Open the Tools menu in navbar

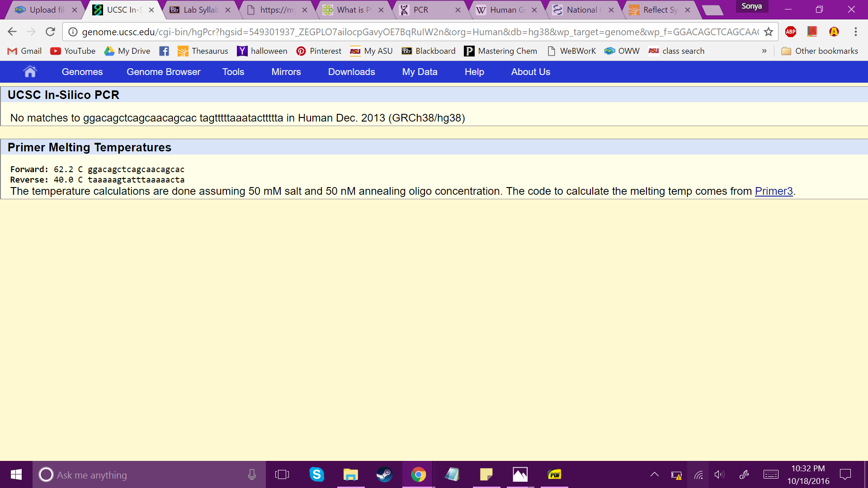point(233,72)
